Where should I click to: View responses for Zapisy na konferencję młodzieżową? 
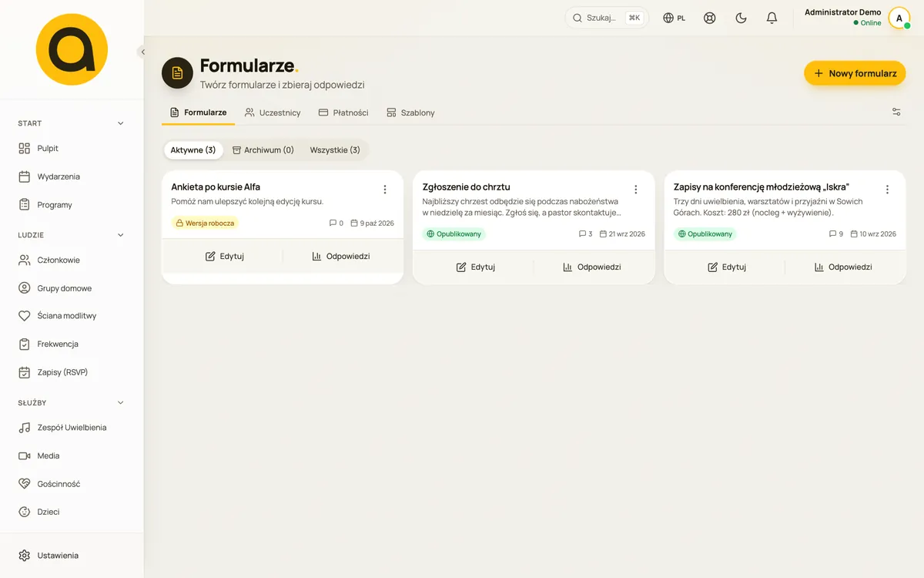pyautogui.click(x=843, y=267)
